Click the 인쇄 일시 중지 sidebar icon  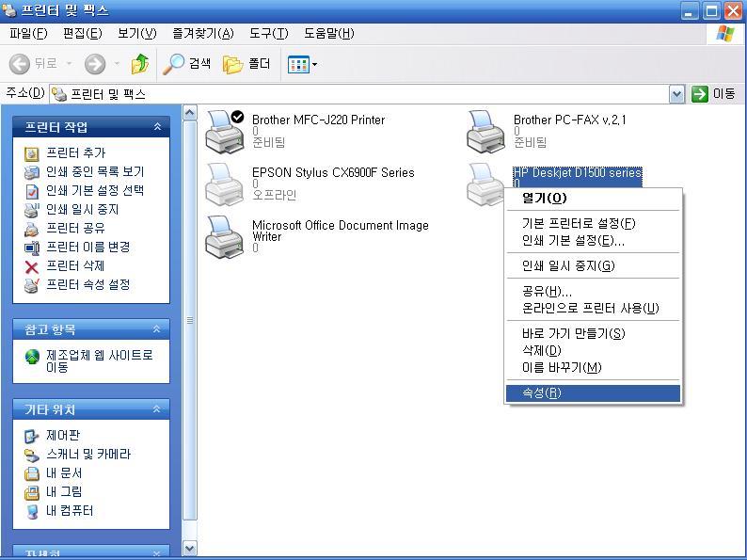[x=31, y=210]
